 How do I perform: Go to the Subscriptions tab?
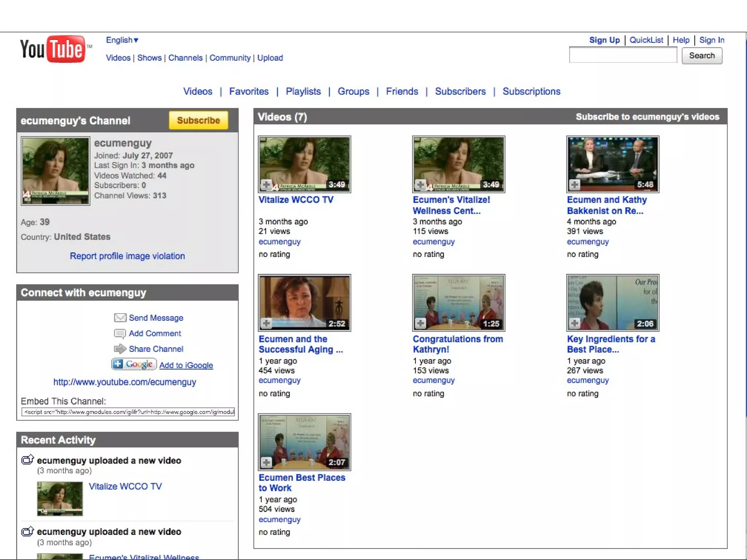pyautogui.click(x=531, y=92)
